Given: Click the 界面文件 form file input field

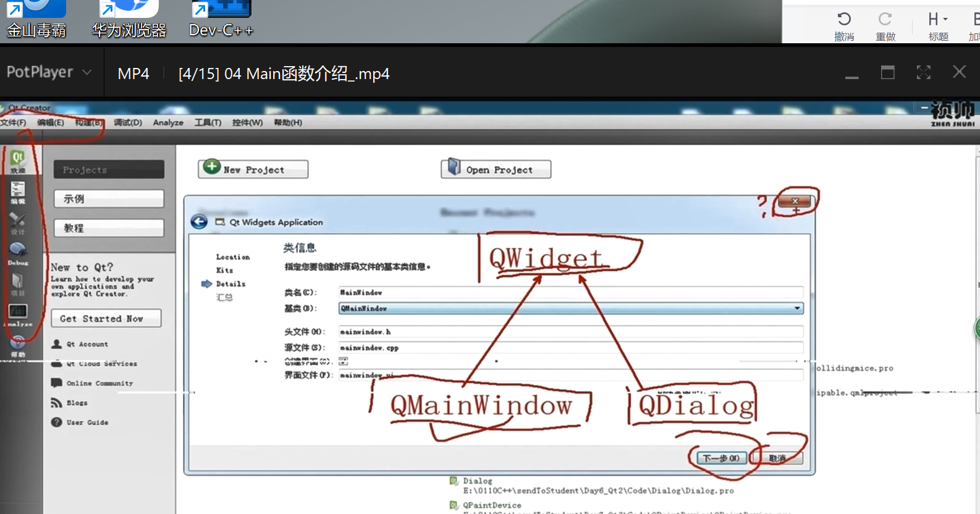Looking at the screenshot, I should click(x=571, y=375).
